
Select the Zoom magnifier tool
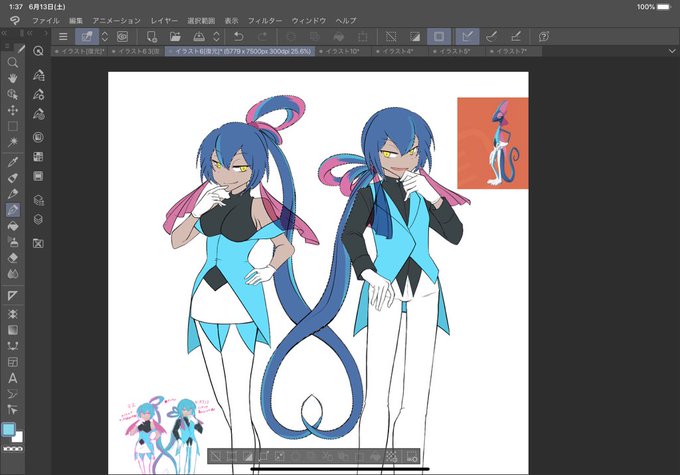click(13, 62)
